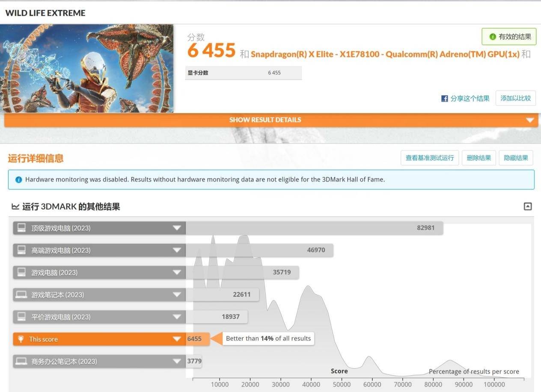
Task: Click the 运行详细信息 heading
Action: tap(36, 158)
